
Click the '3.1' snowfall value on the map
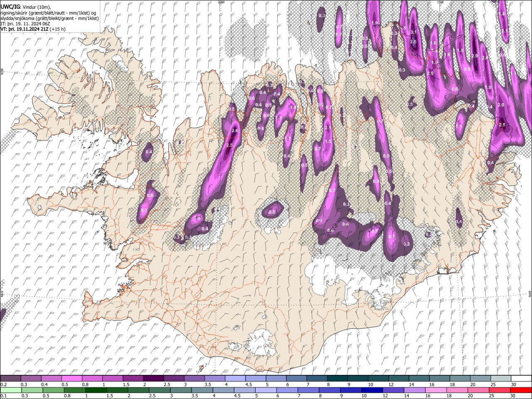[x=414, y=32]
